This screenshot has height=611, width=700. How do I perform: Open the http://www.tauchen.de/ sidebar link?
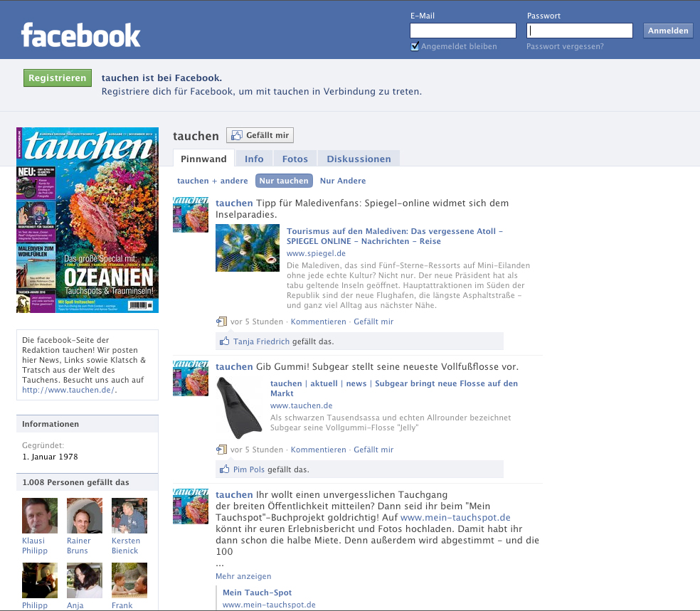click(68, 390)
